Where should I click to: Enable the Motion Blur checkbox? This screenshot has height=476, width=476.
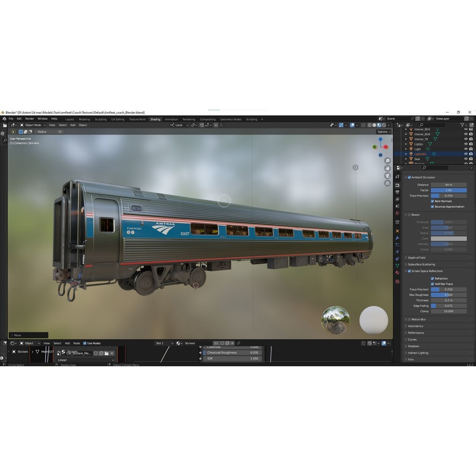point(409,320)
